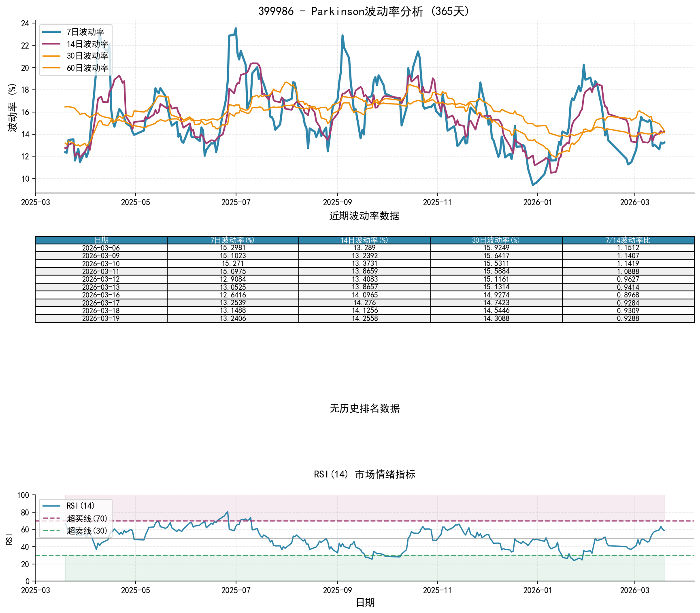The width and height of the screenshot is (700, 613).
Task: Click the 超买线(70) legend entry
Action: (87, 518)
